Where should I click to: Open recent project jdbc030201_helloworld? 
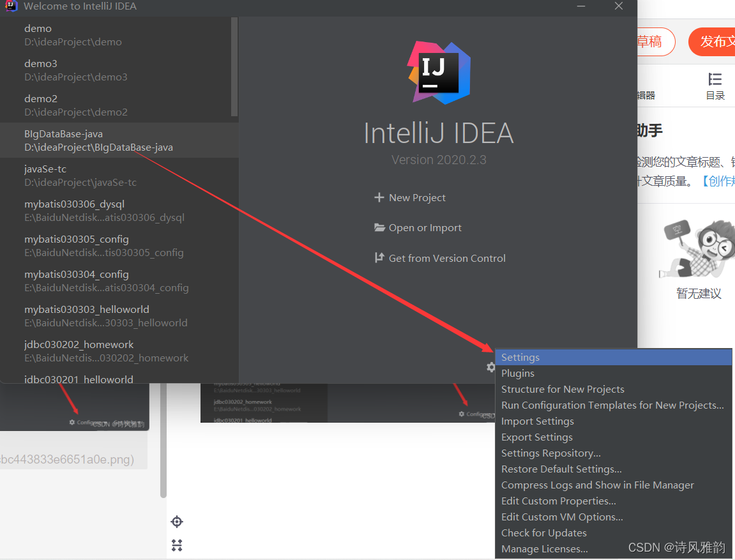pyautogui.click(x=119, y=377)
